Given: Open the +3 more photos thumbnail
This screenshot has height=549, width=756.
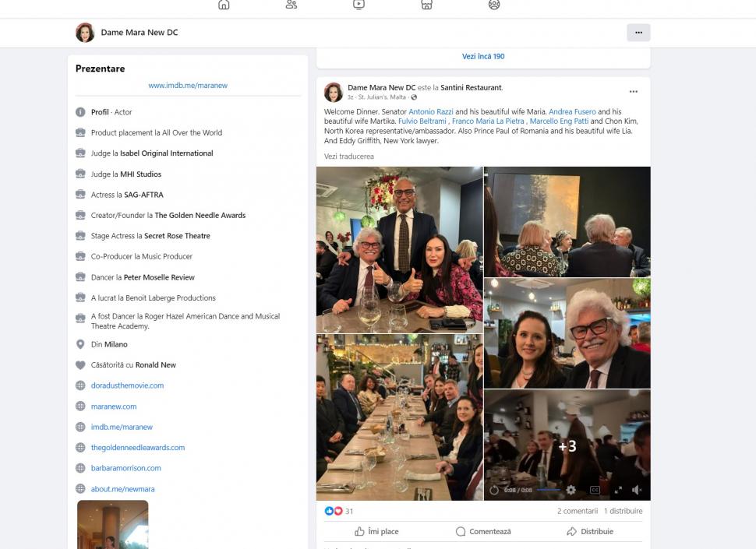Looking at the screenshot, I should click(567, 445).
